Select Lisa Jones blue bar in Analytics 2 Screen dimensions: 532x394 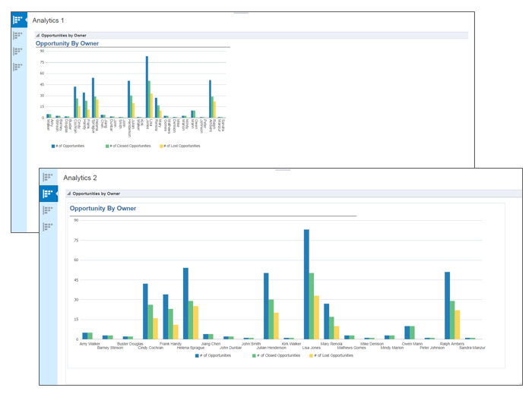[306, 284]
